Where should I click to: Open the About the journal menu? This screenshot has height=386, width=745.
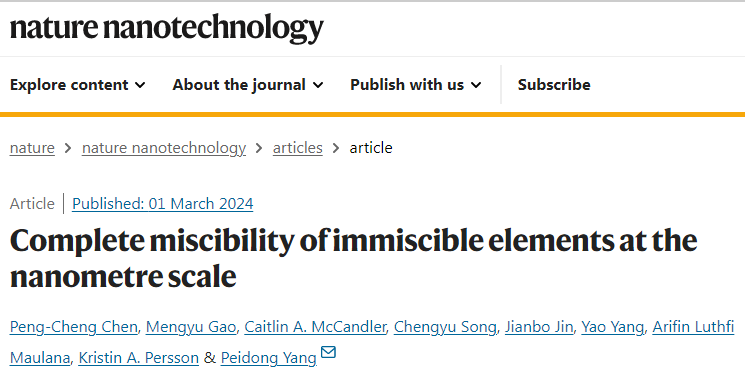248,85
